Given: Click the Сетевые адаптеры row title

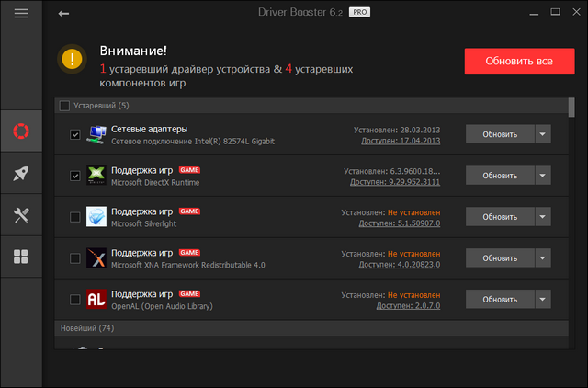Looking at the screenshot, I should pyautogui.click(x=149, y=129).
